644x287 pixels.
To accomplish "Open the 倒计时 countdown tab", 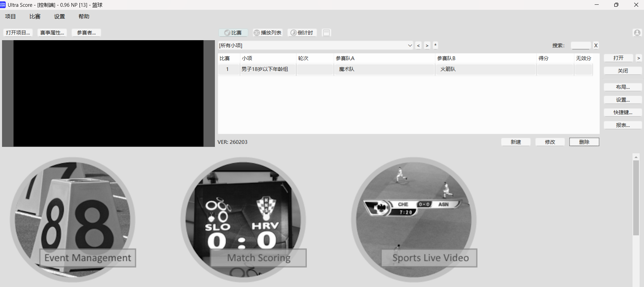I will click(302, 33).
